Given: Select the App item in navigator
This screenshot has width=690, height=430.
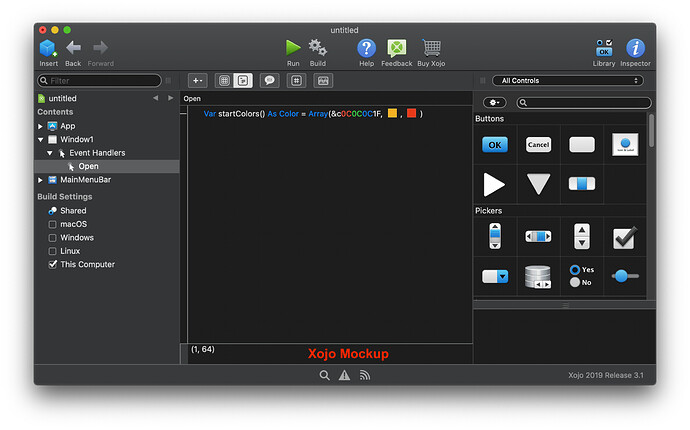Looking at the screenshot, I should 67,126.
